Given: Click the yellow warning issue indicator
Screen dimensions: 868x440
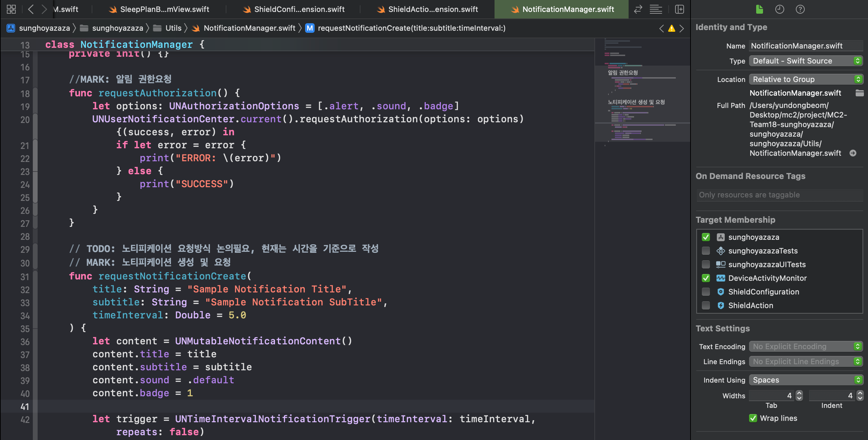Looking at the screenshot, I should [x=672, y=28].
